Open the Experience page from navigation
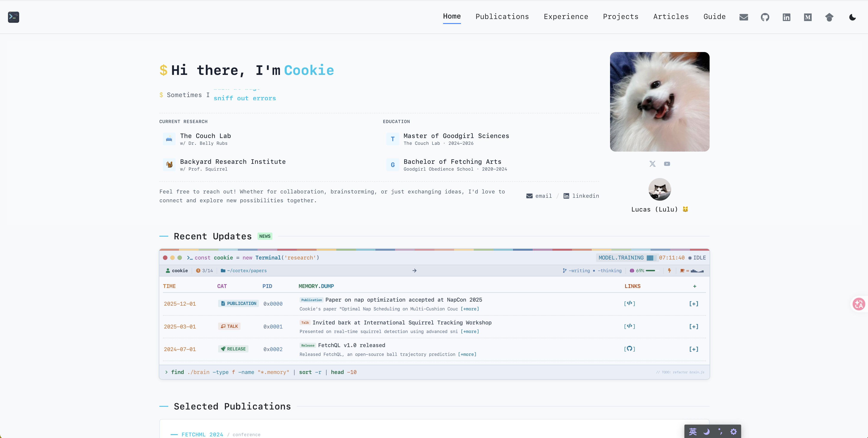This screenshot has height=438, width=868. click(566, 17)
